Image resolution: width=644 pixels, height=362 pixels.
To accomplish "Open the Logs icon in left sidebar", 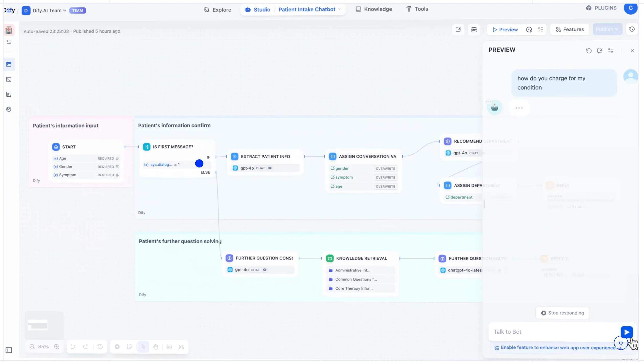I will point(9,95).
